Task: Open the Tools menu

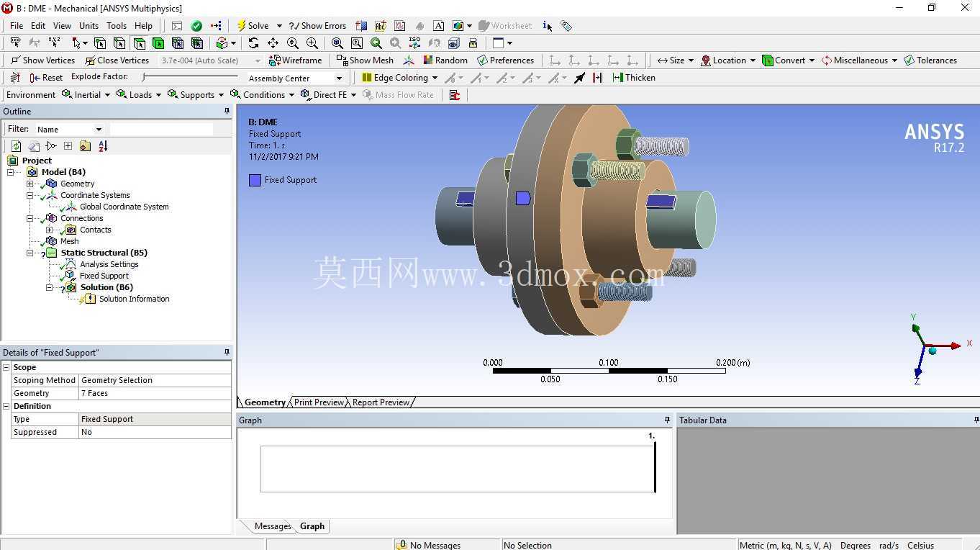Action: pos(117,26)
